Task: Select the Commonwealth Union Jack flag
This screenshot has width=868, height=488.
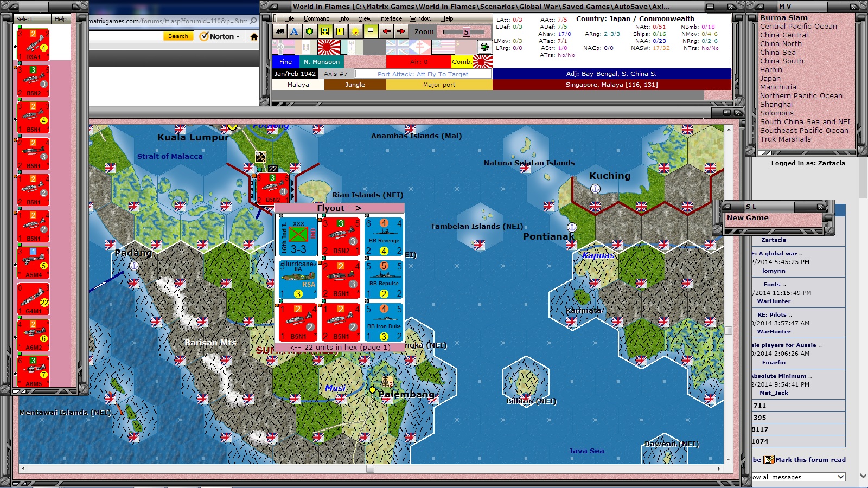Action: point(397,46)
